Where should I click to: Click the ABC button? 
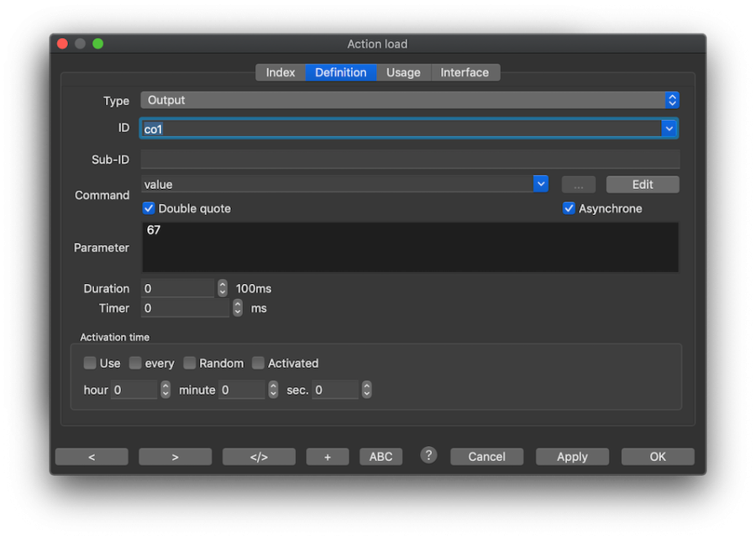pos(381,457)
